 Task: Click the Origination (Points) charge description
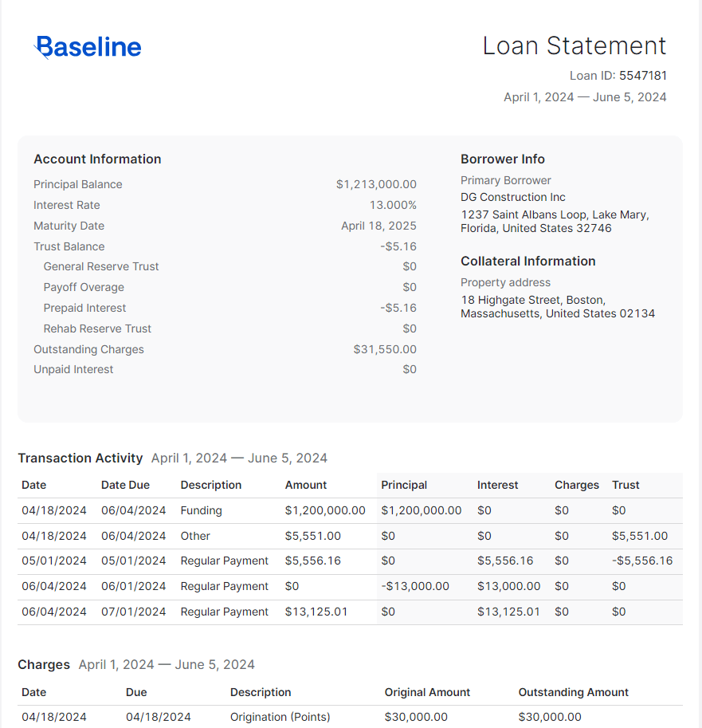coord(280,717)
